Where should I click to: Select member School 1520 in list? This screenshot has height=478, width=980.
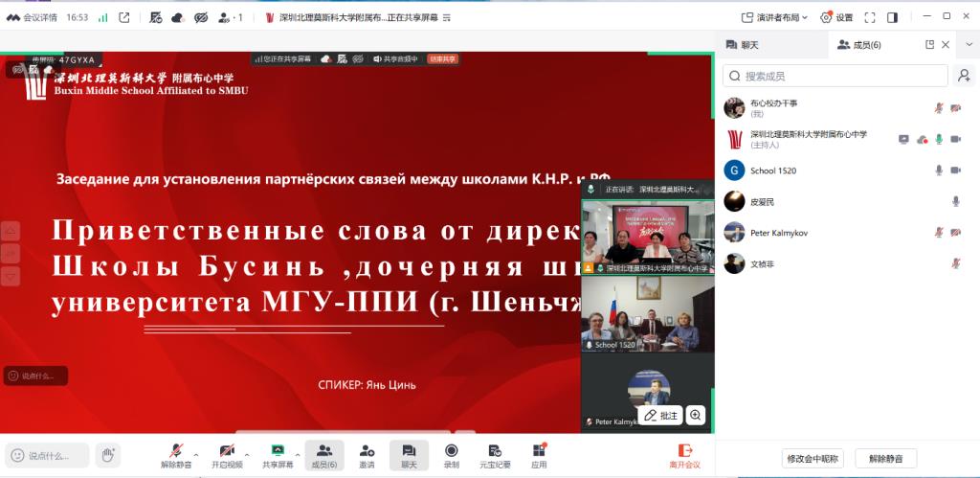(x=848, y=171)
